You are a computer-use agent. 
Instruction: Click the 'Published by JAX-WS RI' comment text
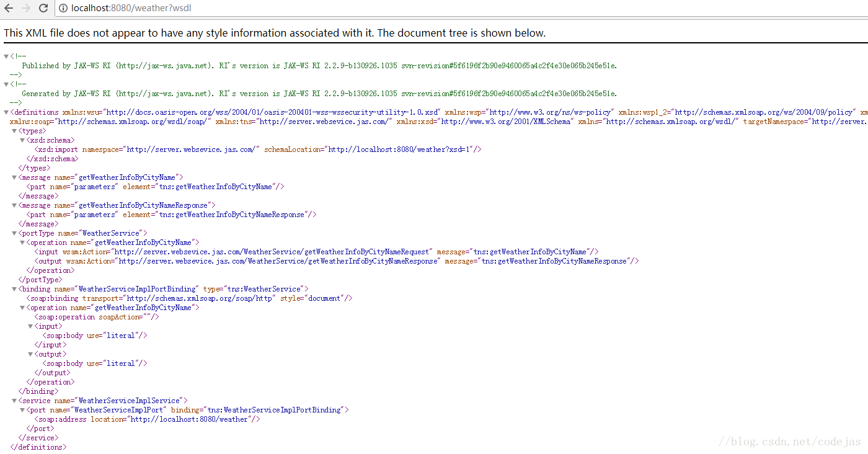point(319,66)
